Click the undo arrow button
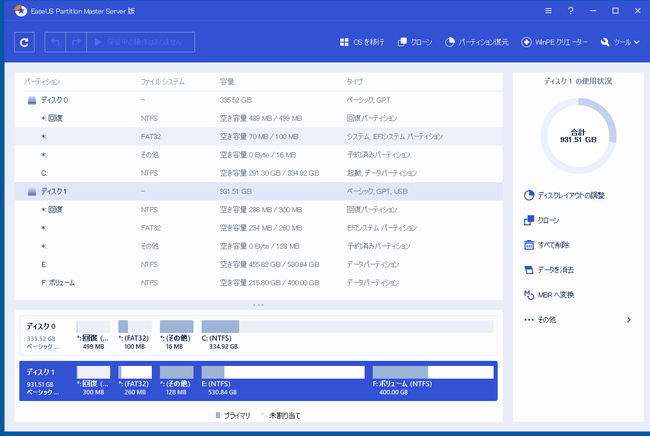The width and height of the screenshot is (650, 436). click(55, 42)
